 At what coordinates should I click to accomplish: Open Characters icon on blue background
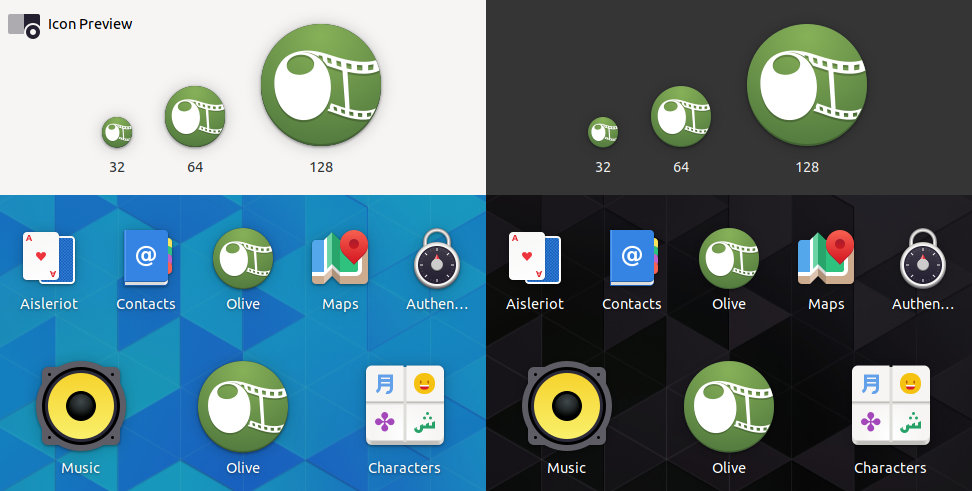pos(405,405)
